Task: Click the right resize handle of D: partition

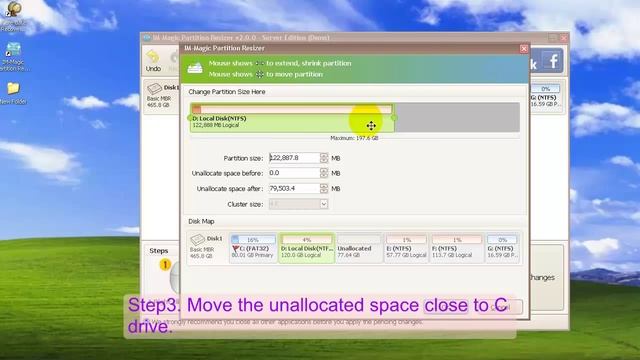Action: tap(394, 118)
